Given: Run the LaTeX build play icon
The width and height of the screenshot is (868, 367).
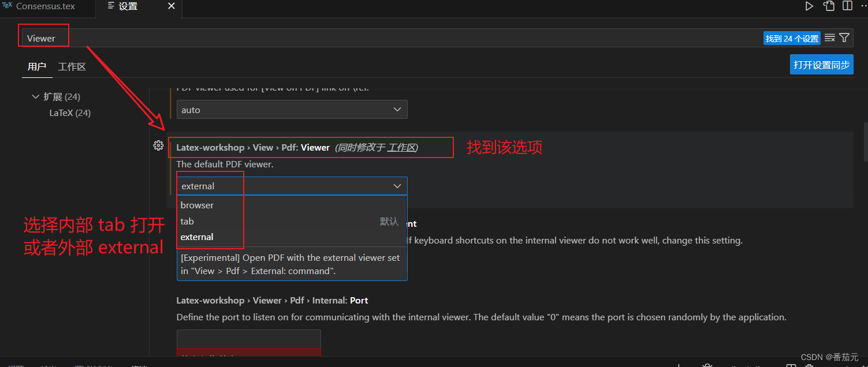Looking at the screenshot, I should pyautogui.click(x=809, y=6).
